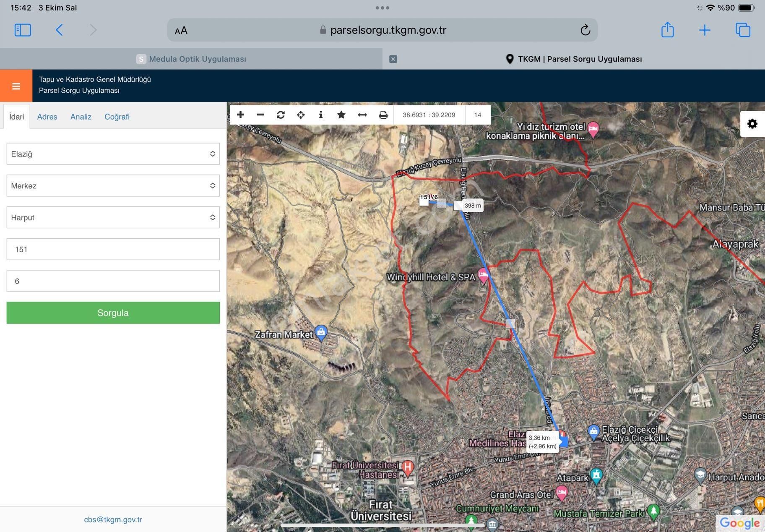Image resolution: width=765 pixels, height=532 pixels.
Task: Tap the Windyhill Hotel & SPA marker
Action: click(483, 276)
